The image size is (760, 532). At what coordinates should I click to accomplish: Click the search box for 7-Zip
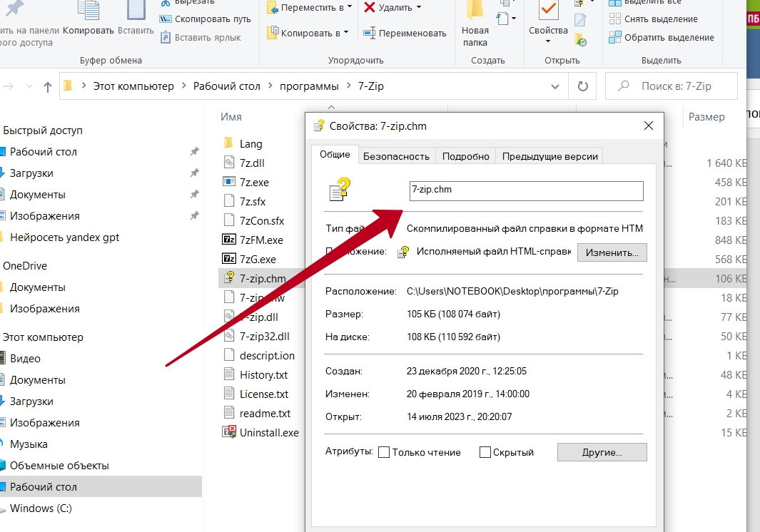click(x=672, y=86)
